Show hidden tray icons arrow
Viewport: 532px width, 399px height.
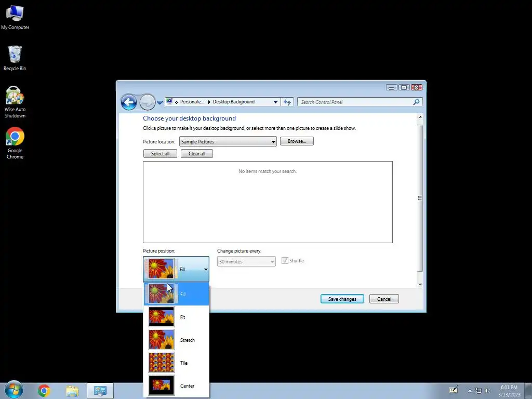(x=470, y=391)
